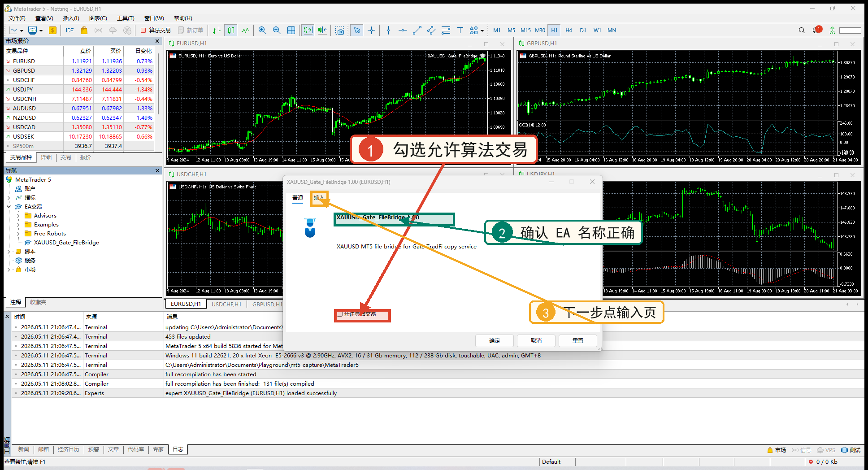Switch chart to line chart mode
Image resolution: width=868 pixels, height=470 pixels.
[245, 30]
